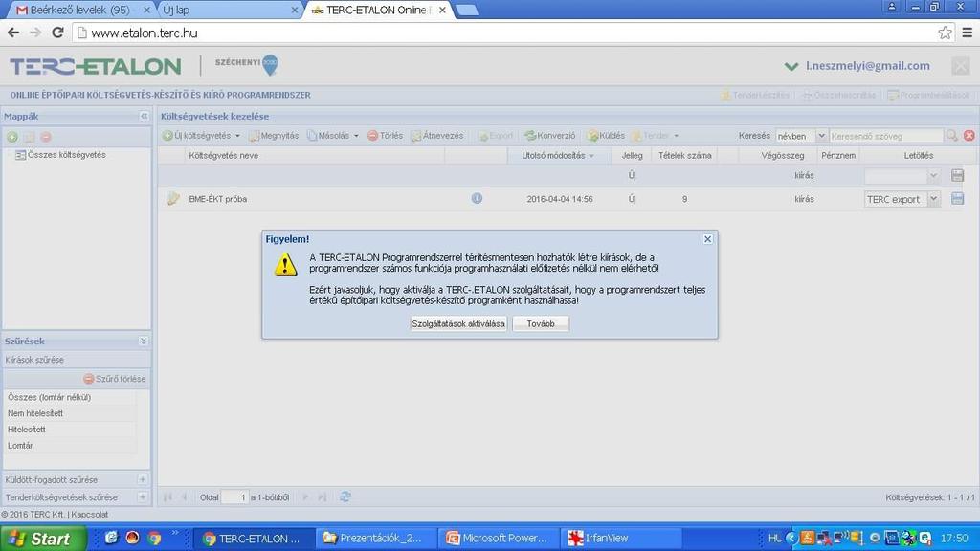Open the Chrome hamburger menu
This screenshot has height=551, width=980.
click(967, 33)
